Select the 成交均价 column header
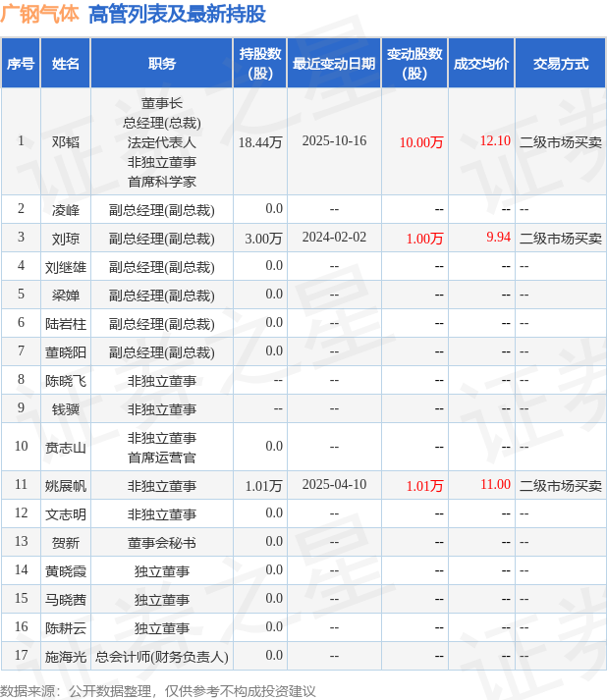 (481, 64)
